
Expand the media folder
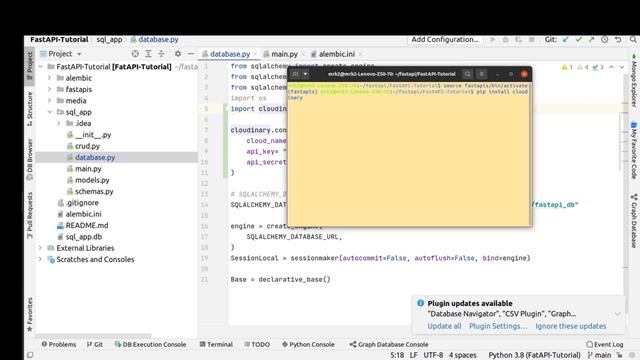point(50,100)
